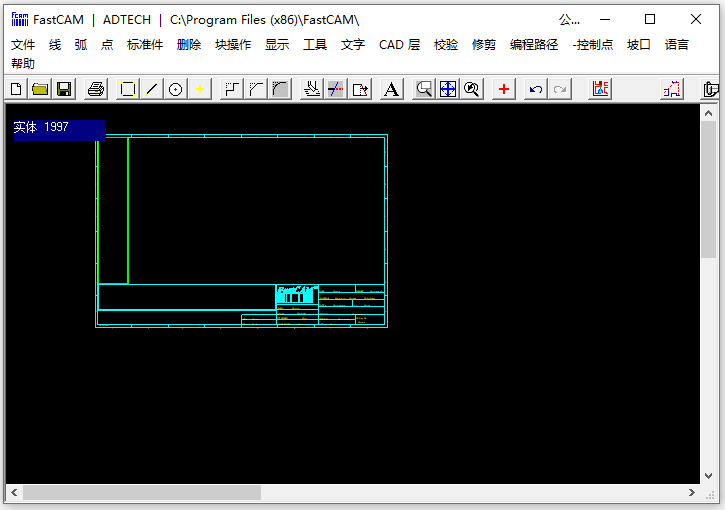This screenshot has height=510, width=725.
Task: Select the text tool A icon
Action: [391, 89]
